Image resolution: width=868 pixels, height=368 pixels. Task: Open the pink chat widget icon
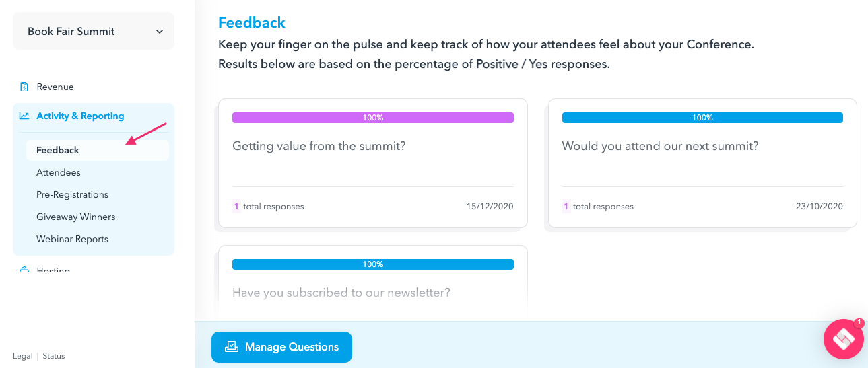[x=844, y=339]
